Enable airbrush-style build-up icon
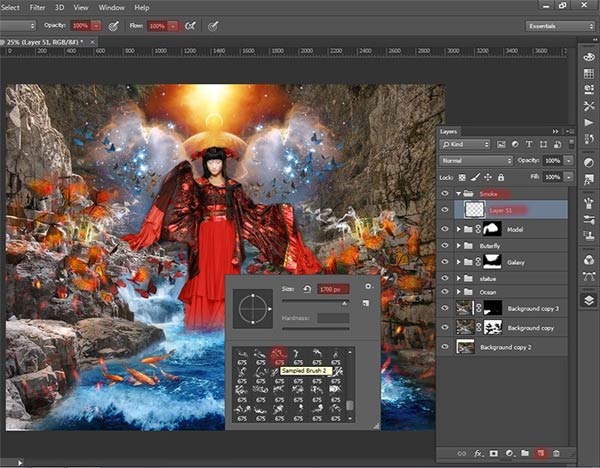 tap(190, 26)
